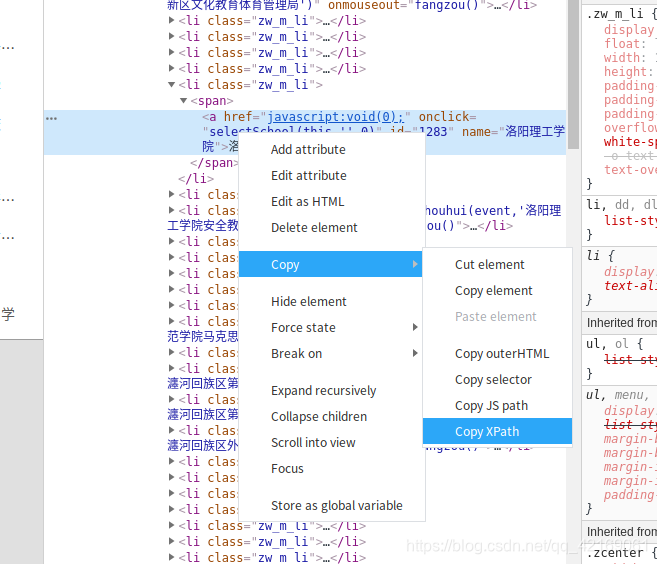Click the float: property in Styles
Image resolution: width=657 pixels, height=564 pixels.
621,44
